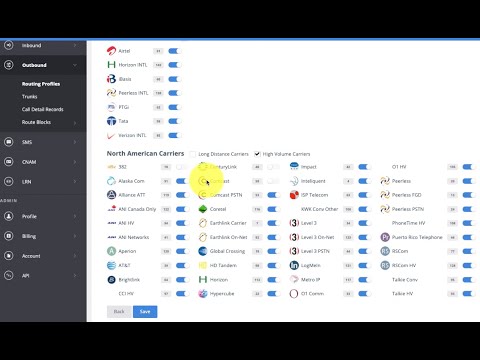The image size is (480, 360).
Task: Click the Account sidebar icon
Action: pos(9,256)
